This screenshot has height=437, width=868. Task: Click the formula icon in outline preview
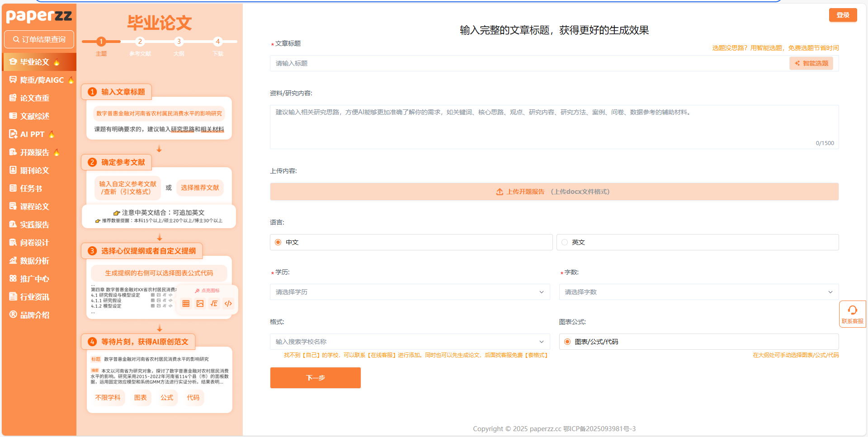click(214, 304)
